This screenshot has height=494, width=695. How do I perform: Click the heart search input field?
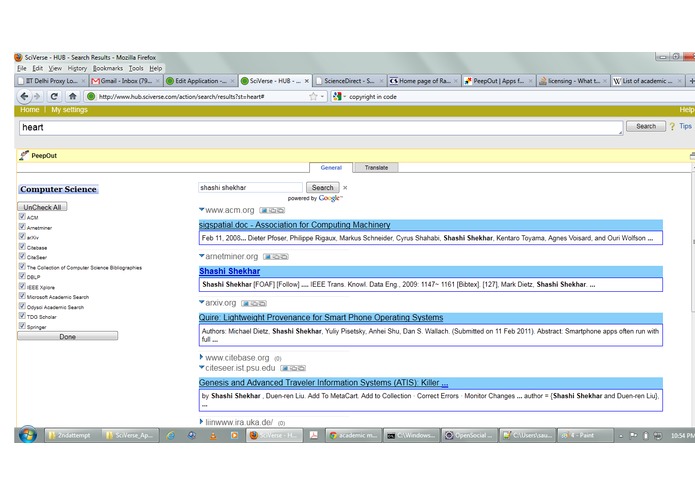click(321, 128)
